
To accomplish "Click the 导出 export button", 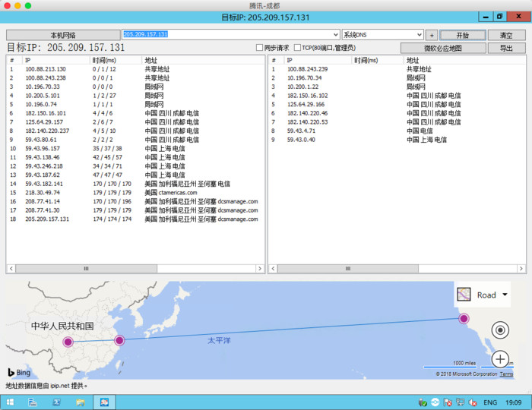I will click(x=507, y=48).
